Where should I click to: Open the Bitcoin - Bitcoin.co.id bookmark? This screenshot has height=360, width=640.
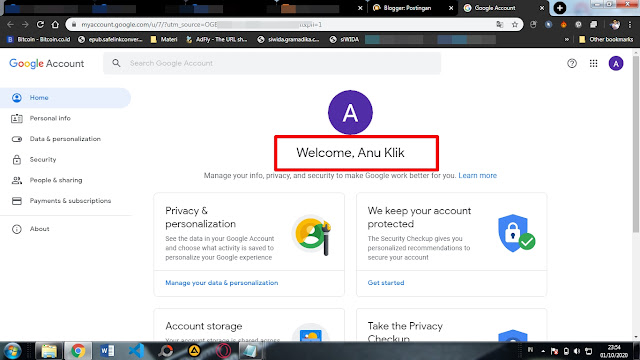[39, 40]
